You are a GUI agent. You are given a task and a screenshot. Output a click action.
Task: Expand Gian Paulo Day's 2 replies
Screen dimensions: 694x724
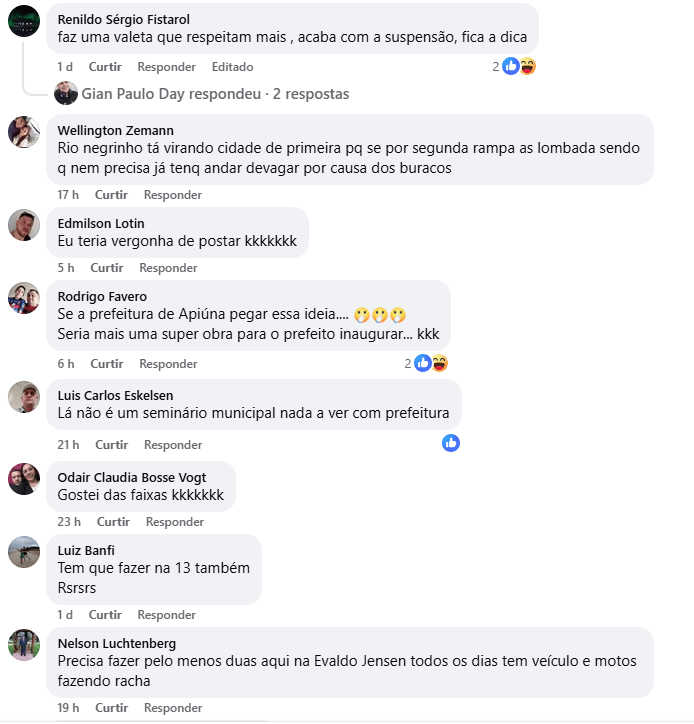pos(215,94)
